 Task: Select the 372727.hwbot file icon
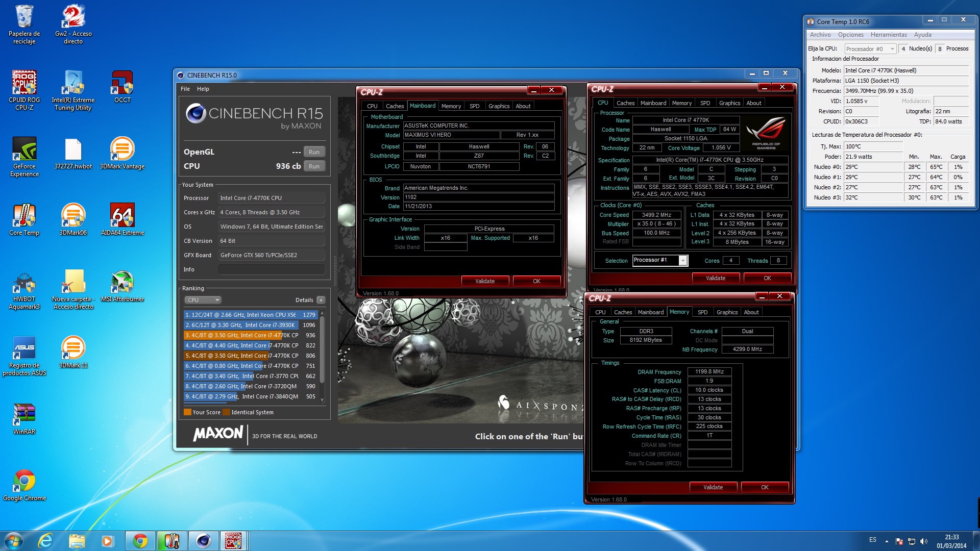73,153
